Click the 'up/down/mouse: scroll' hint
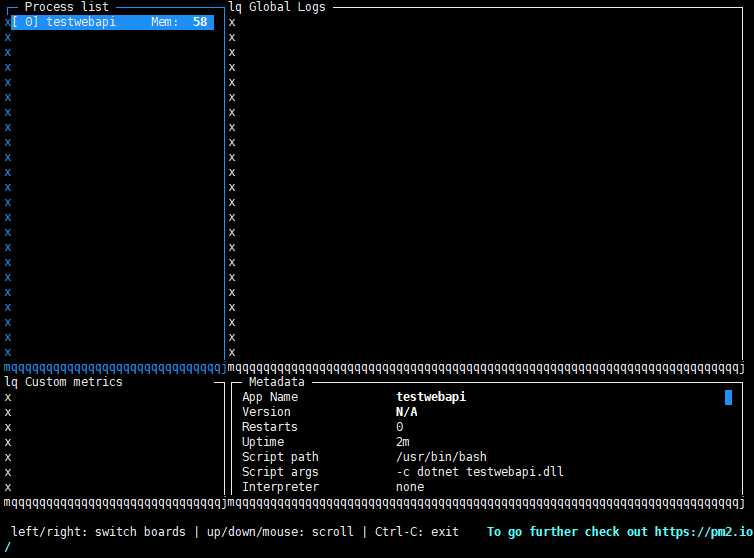754x558 pixels. (280, 532)
